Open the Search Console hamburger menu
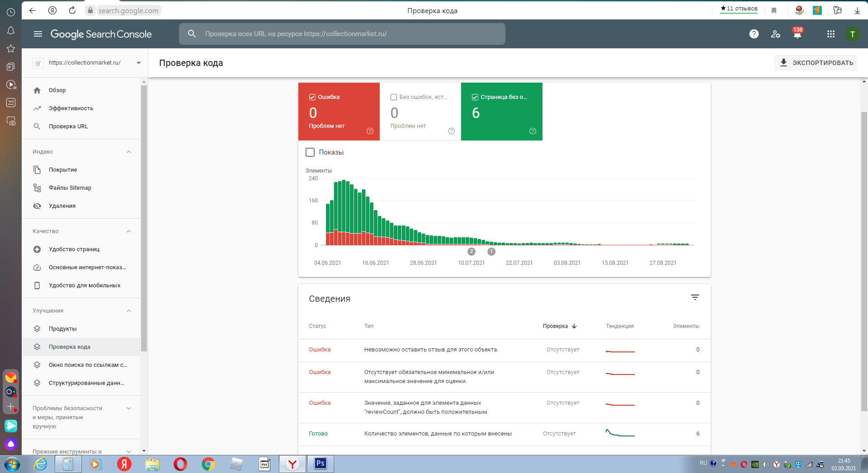 [x=38, y=34]
